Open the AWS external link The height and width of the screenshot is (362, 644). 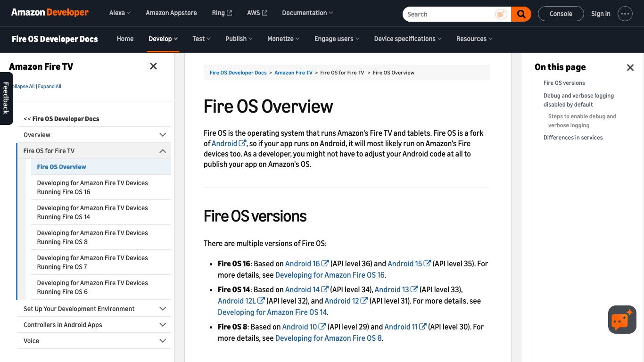pos(257,13)
